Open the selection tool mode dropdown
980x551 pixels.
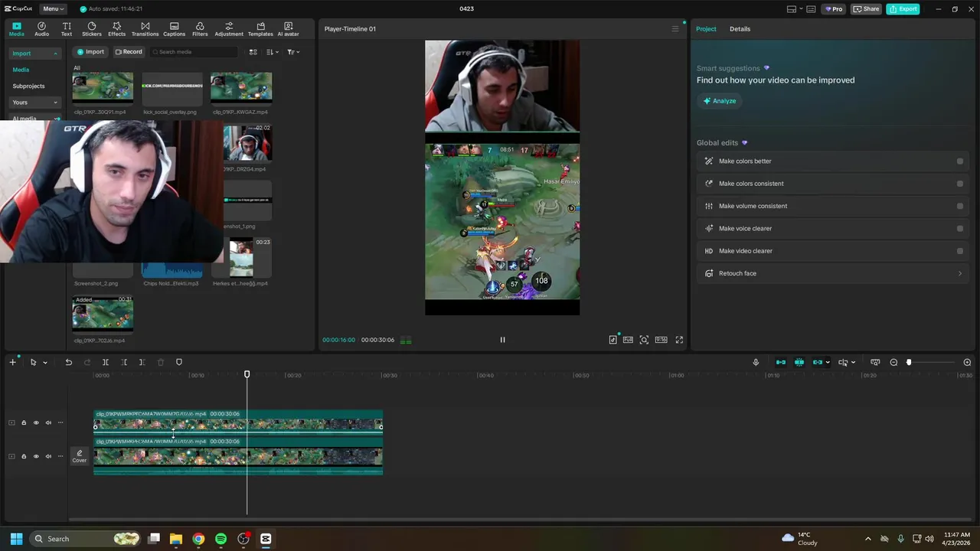(45, 363)
